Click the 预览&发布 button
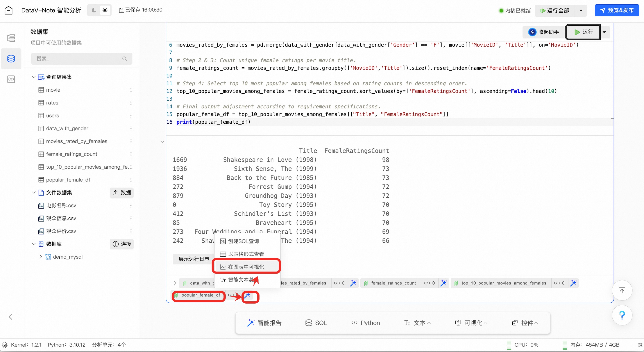 [x=617, y=10]
